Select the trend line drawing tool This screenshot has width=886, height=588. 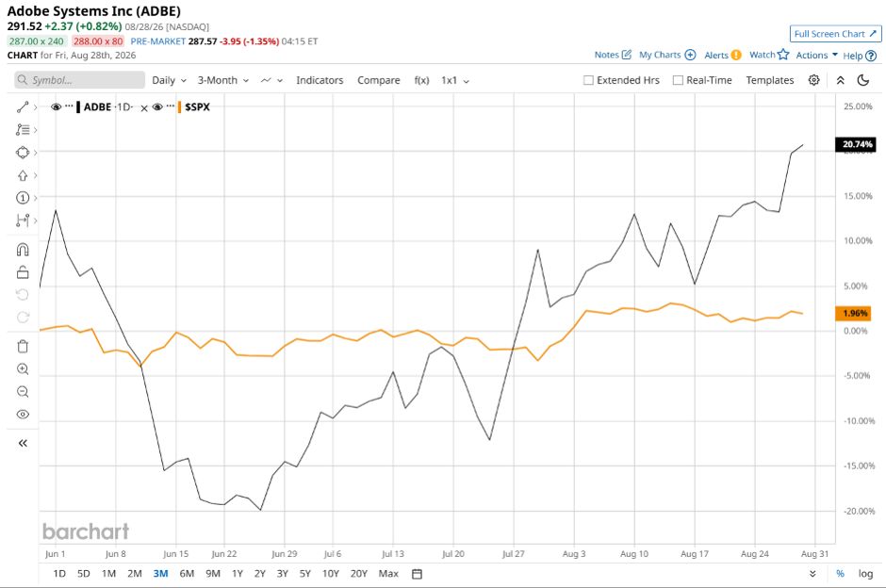(23, 106)
